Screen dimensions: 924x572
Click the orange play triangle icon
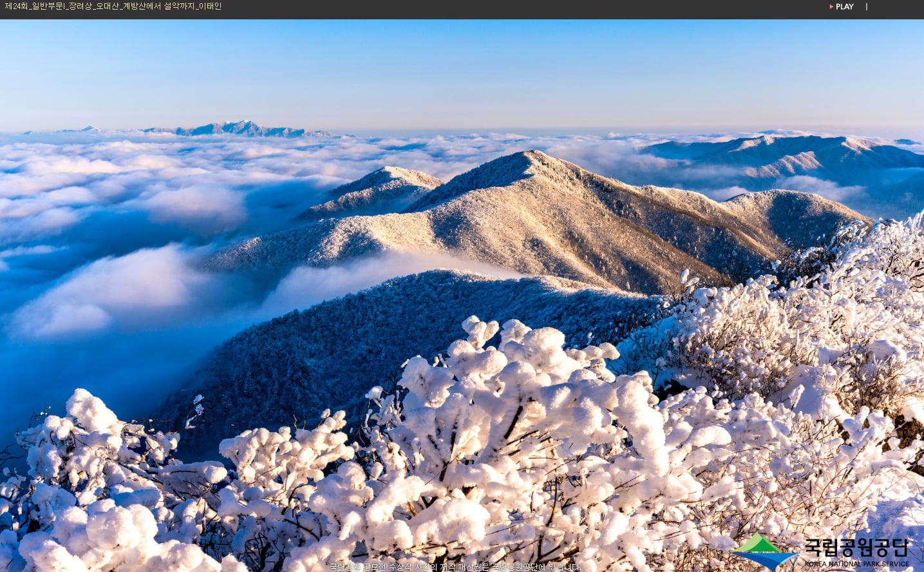click(x=831, y=6)
